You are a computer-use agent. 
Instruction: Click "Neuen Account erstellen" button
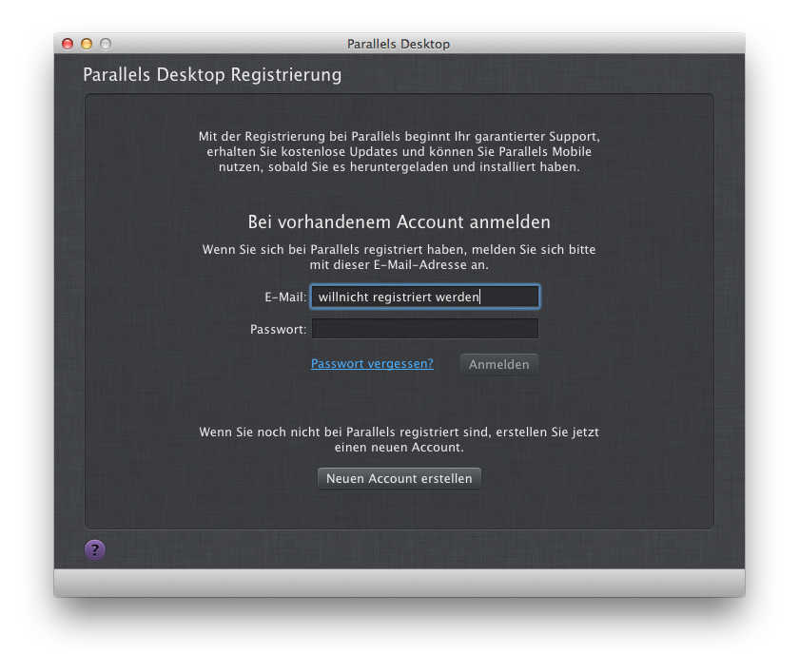[x=399, y=478]
